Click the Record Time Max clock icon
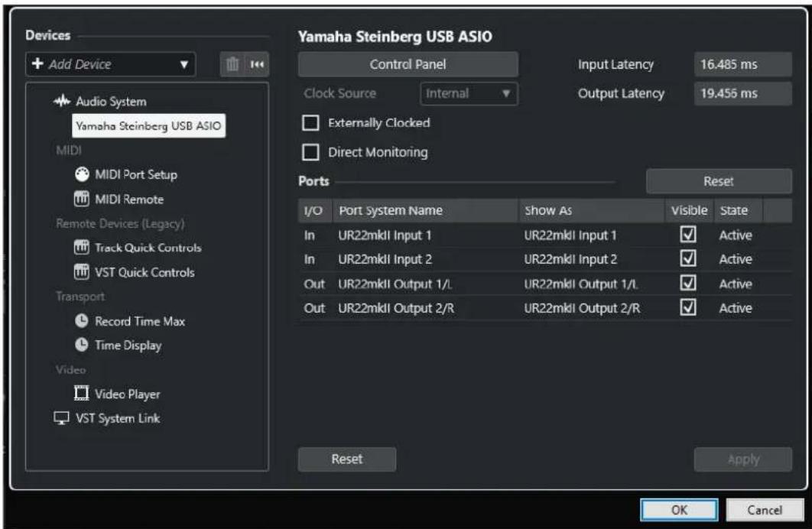 pyautogui.click(x=82, y=321)
